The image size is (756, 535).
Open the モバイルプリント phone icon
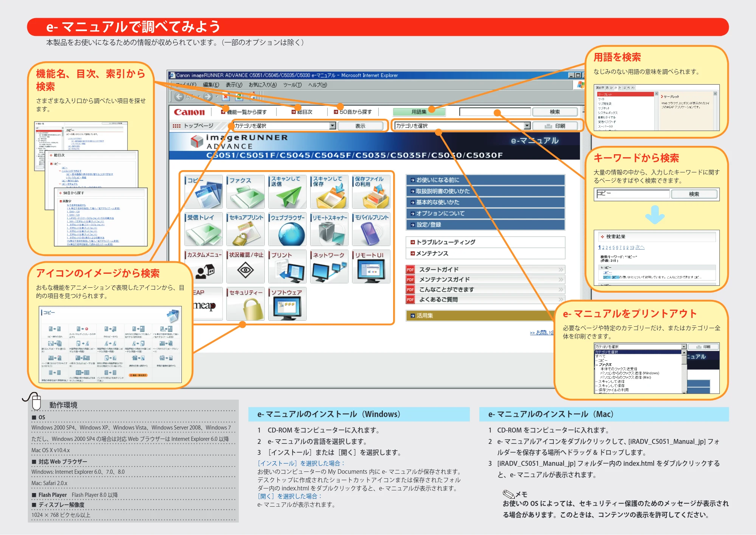(371, 229)
